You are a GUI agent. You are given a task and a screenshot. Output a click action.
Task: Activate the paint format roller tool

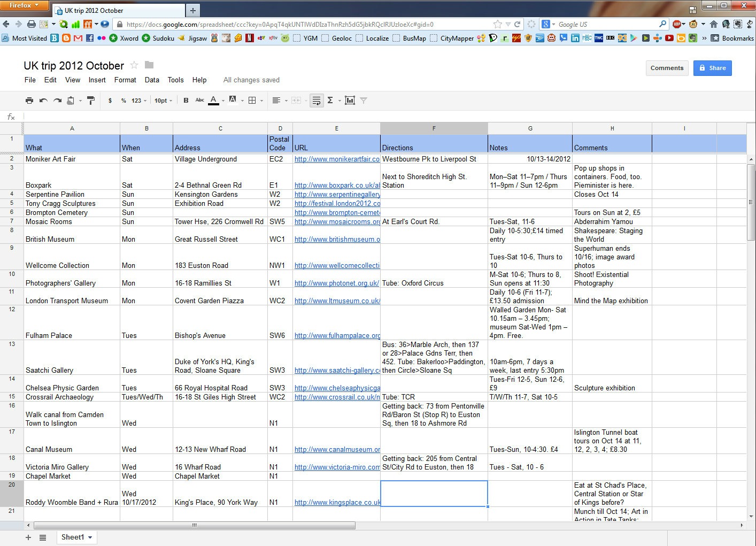pyautogui.click(x=91, y=101)
